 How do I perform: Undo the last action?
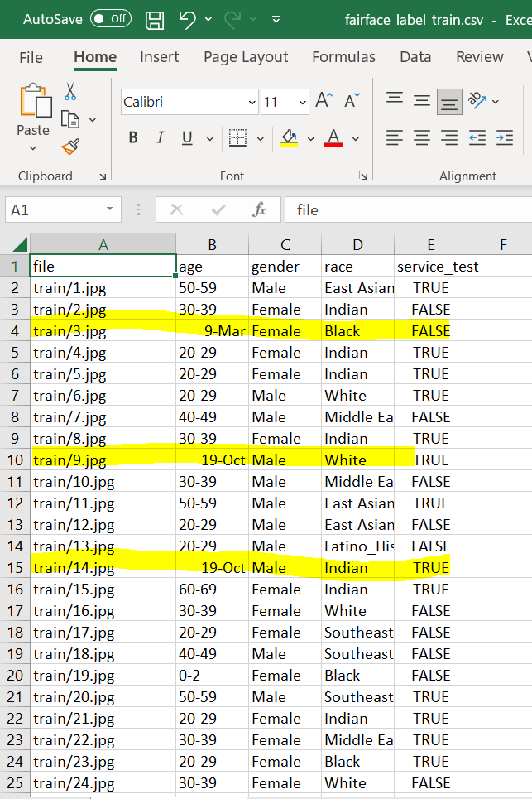tap(187, 19)
